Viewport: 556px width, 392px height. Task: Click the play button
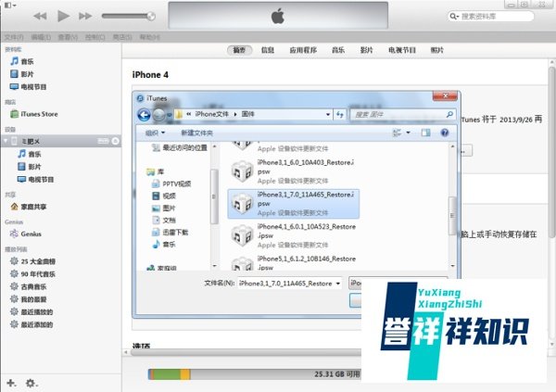coord(63,16)
